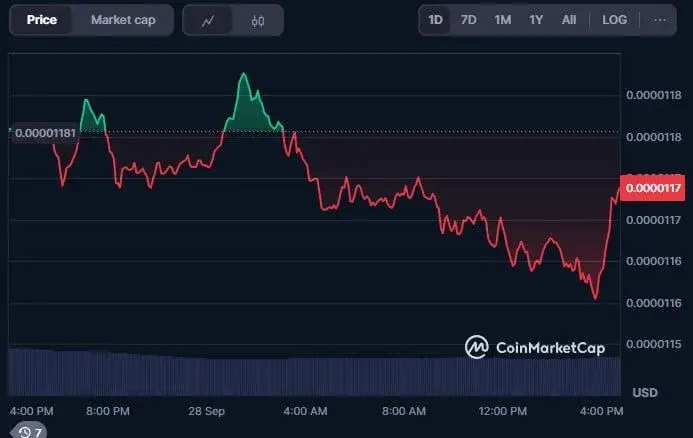Choose the 7D time range
The image size is (693, 438).
pyautogui.click(x=468, y=20)
